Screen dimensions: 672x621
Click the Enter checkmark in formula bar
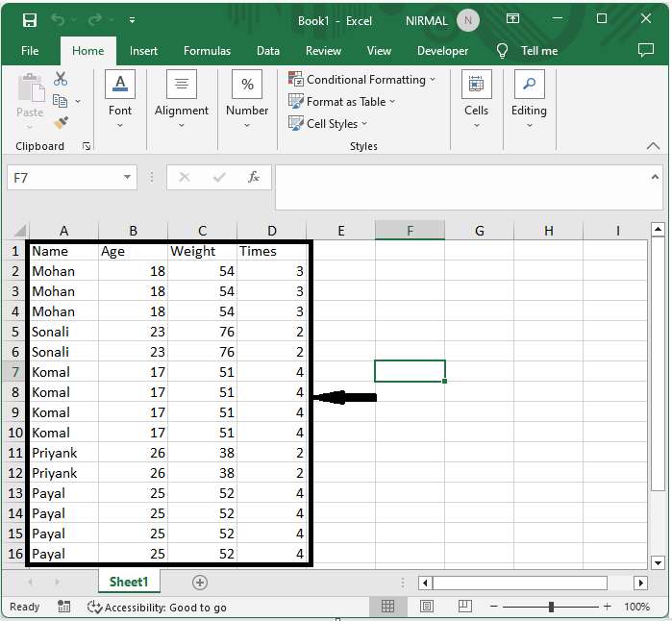tap(219, 177)
